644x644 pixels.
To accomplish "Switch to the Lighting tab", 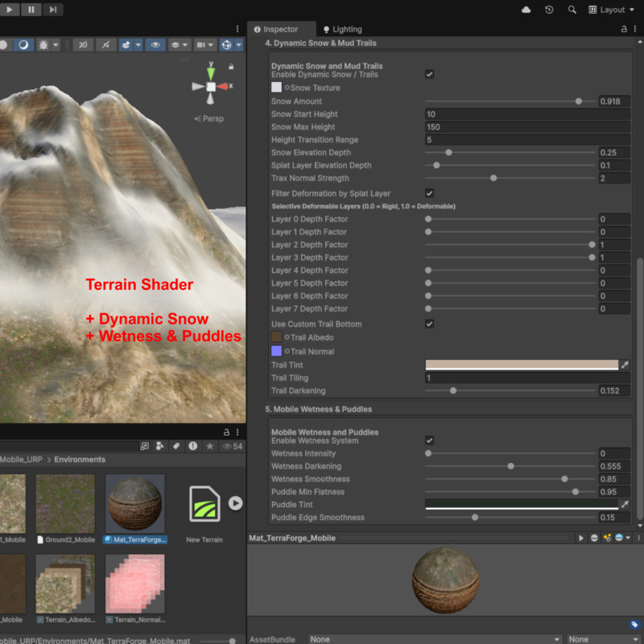I will pos(343,29).
